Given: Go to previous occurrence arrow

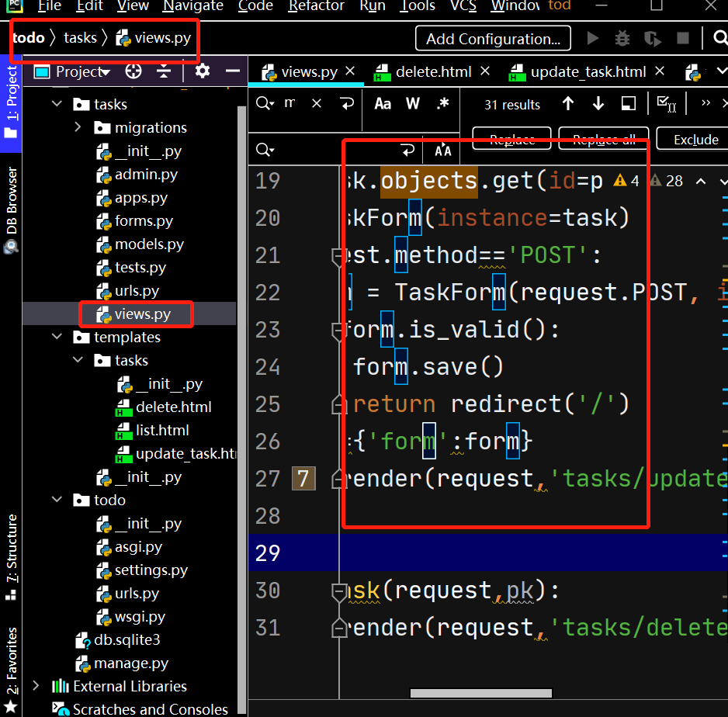Looking at the screenshot, I should 568,103.
